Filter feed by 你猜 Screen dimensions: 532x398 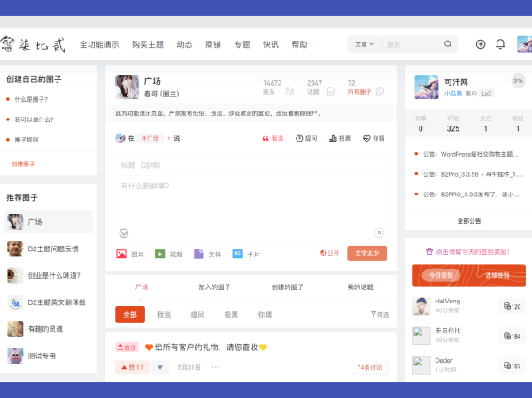pyautogui.click(x=265, y=315)
